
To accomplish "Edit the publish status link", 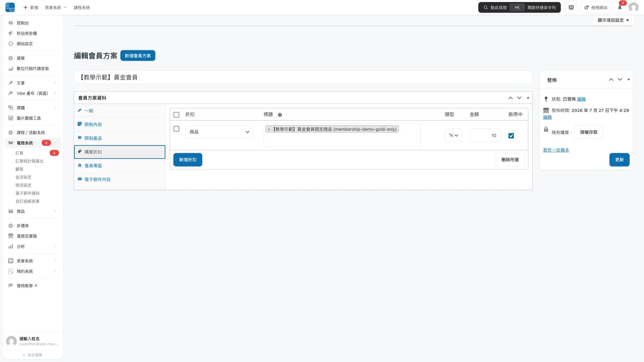I will click(581, 99).
